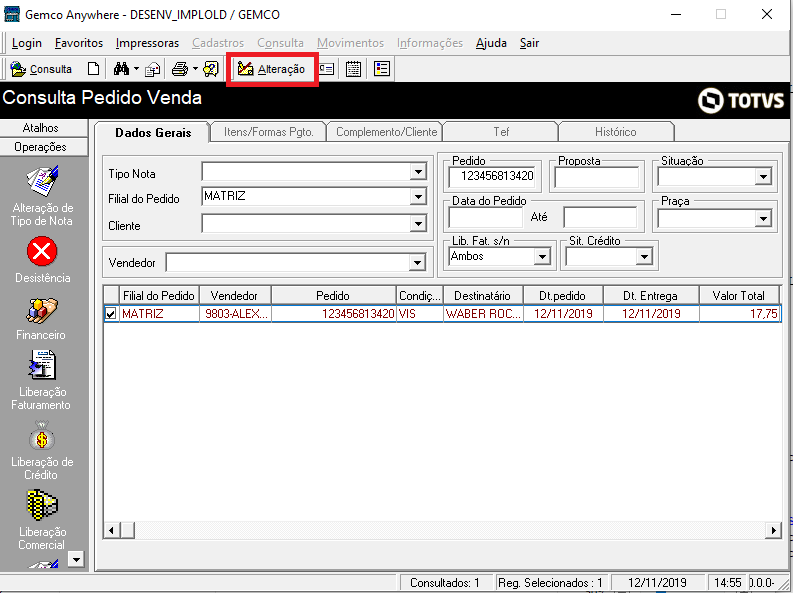Switch to the Tef tab

pyautogui.click(x=501, y=132)
